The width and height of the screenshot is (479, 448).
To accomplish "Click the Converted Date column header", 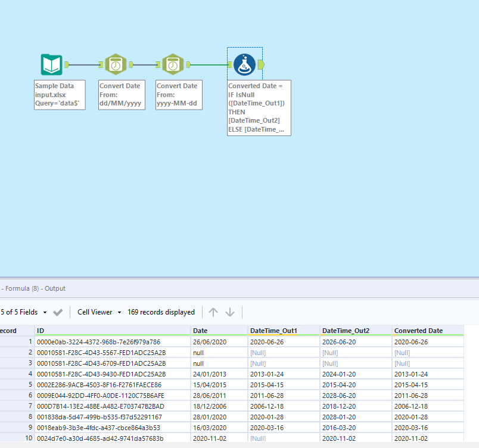I will point(428,331).
